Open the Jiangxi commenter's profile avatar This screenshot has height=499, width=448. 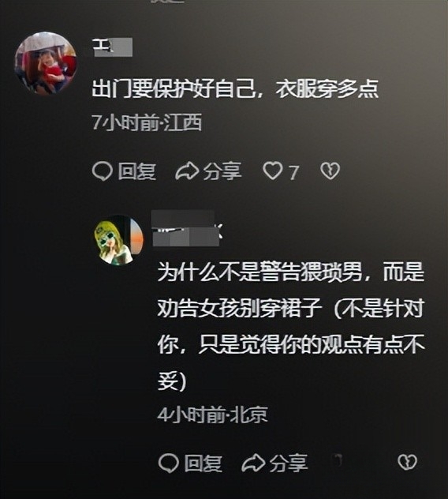pos(46,63)
